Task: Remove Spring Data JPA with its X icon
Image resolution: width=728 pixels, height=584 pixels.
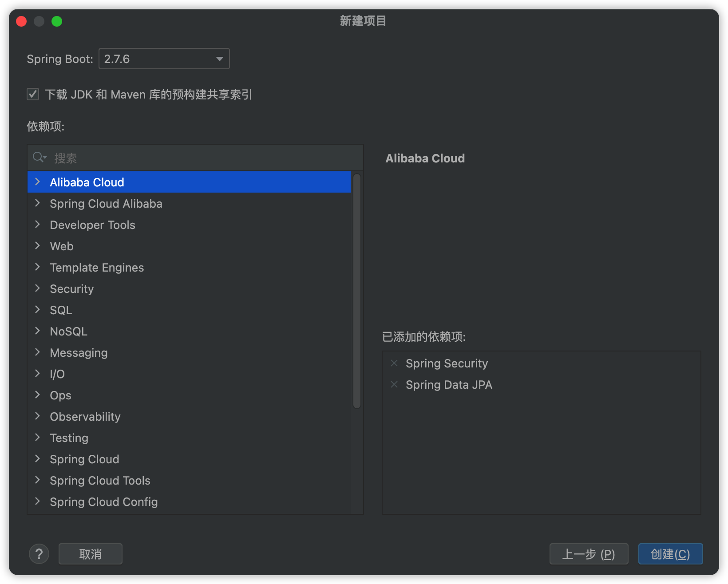Action: pyautogui.click(x=394, y=384)
